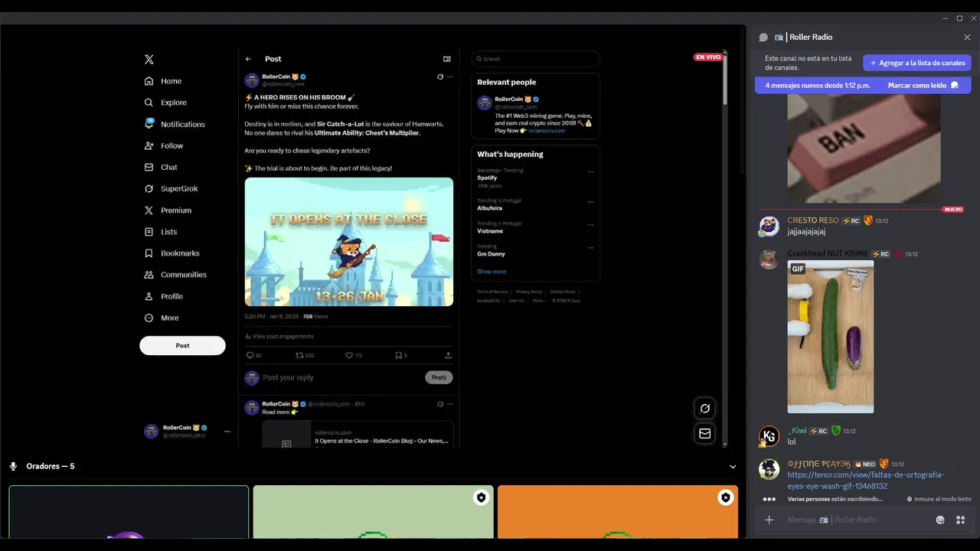
Task: Click the share upload icon on the post
Action: pos(448,355)
